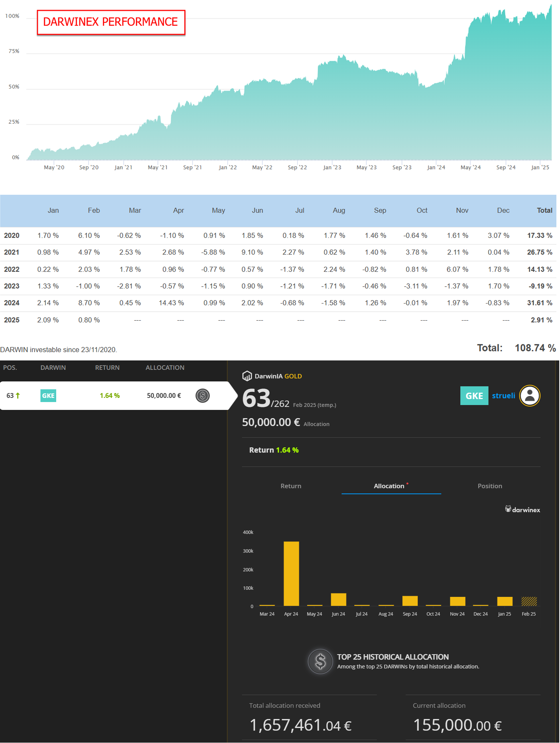
Task: Click the Top 25 Historical Allocation badge icon
Action: (320, 661)
